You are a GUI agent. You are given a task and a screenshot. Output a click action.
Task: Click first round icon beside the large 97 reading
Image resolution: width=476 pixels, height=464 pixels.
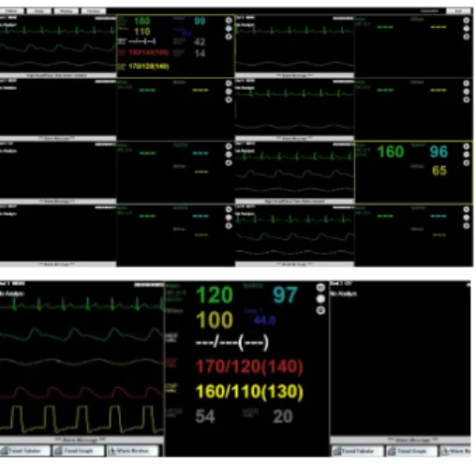[x=320, y=288]
